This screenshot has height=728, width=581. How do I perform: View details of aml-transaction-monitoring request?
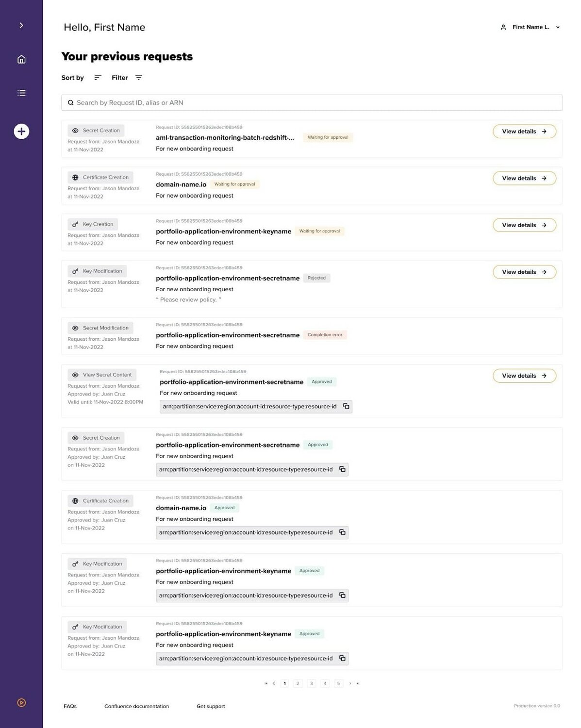[524, 132]
